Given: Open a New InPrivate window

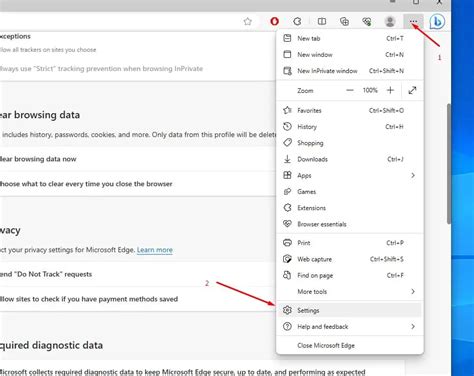Looking at the screenshot, I should pos(350,71).
